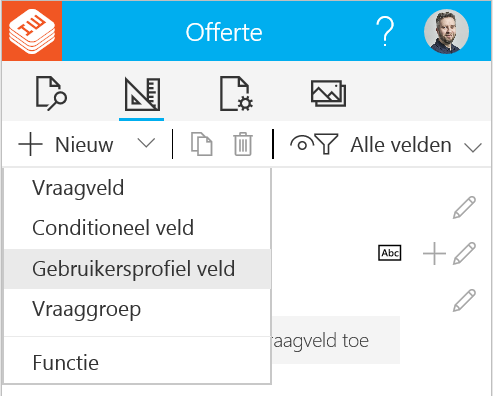
Task: Switch to the document search tab
Action: [51, 94]
